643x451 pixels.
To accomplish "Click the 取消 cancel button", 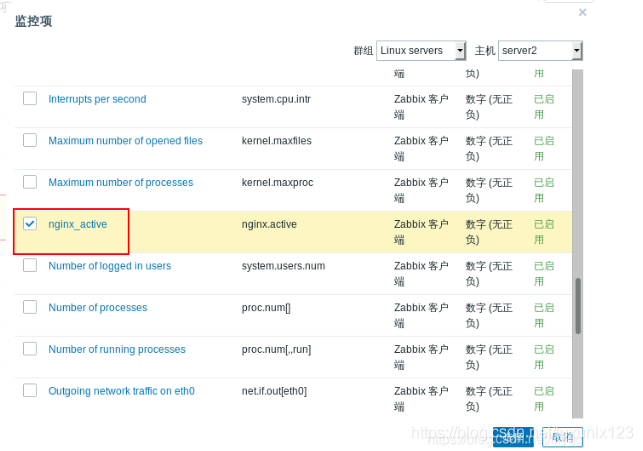I will coord(563,437).
